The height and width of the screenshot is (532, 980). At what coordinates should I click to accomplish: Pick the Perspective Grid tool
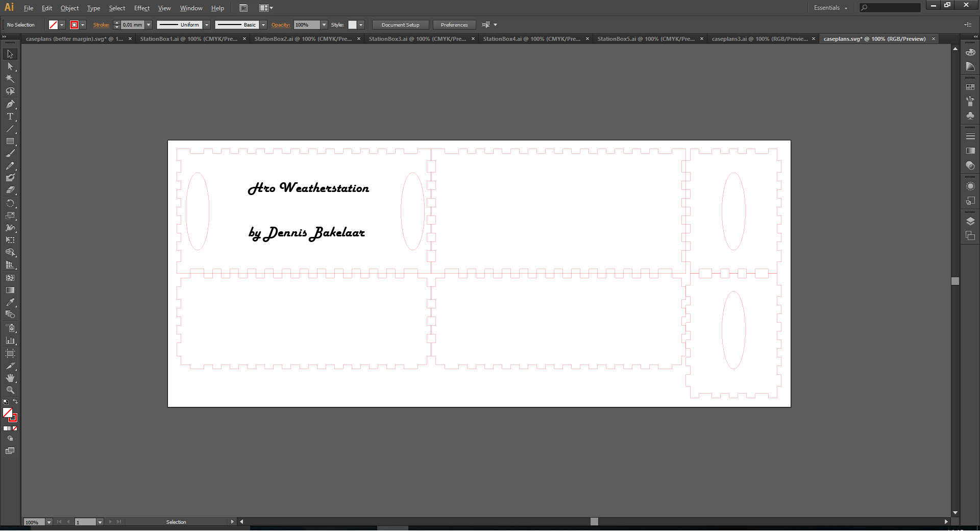pyautogui.click(x=10, y=265)
